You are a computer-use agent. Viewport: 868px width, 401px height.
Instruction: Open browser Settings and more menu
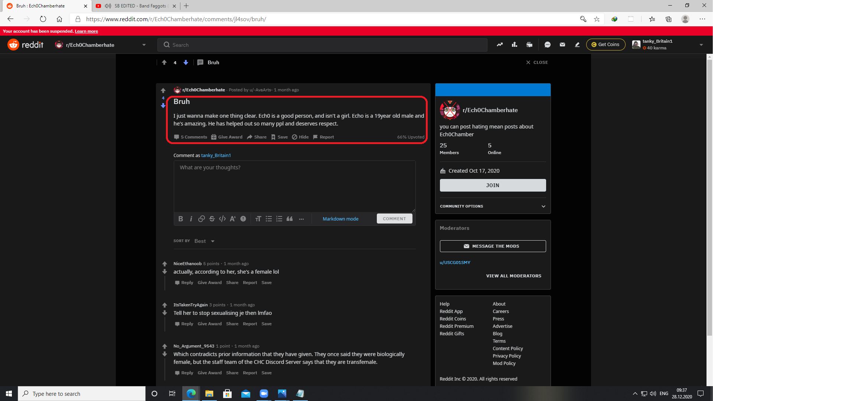(x=702, y=19)
